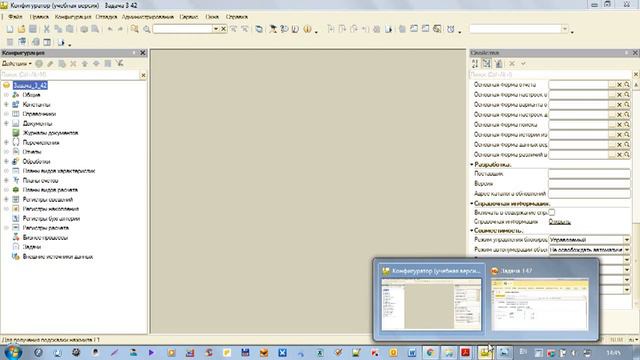The height and width of the screenshot is (360, 640).
Task: Click the move down arrow in Configuration panel
Action: [x=96, y=64]
